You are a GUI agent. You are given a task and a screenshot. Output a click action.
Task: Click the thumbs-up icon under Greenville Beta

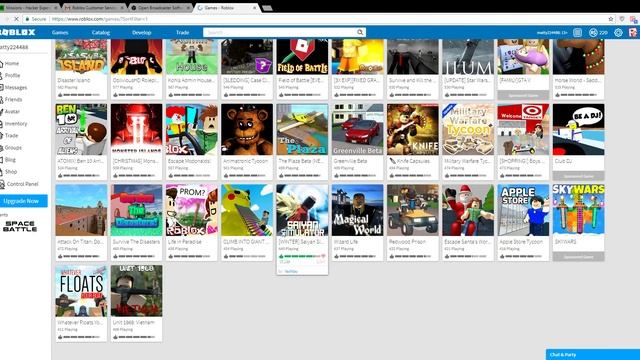coord(336,176)
